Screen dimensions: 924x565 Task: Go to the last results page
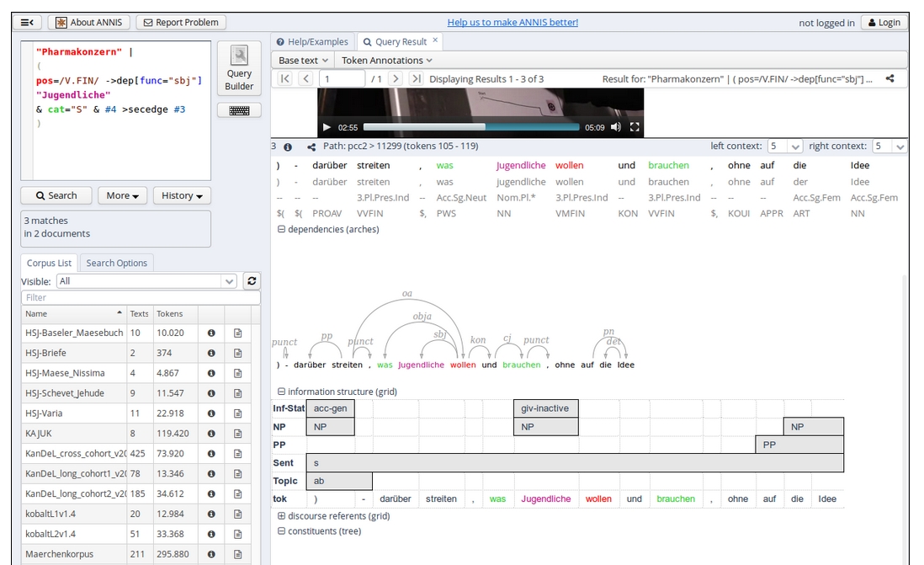pos(416,79)
